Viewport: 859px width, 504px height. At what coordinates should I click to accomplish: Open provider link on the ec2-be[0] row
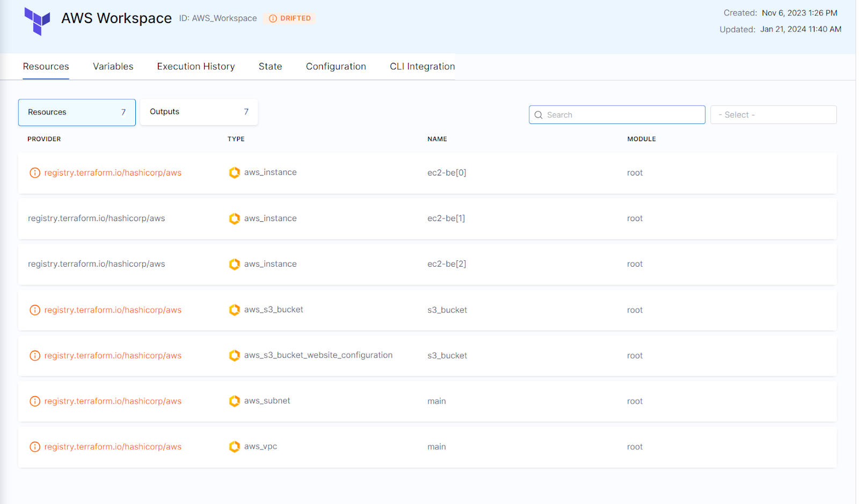click(x=113, y=173)
